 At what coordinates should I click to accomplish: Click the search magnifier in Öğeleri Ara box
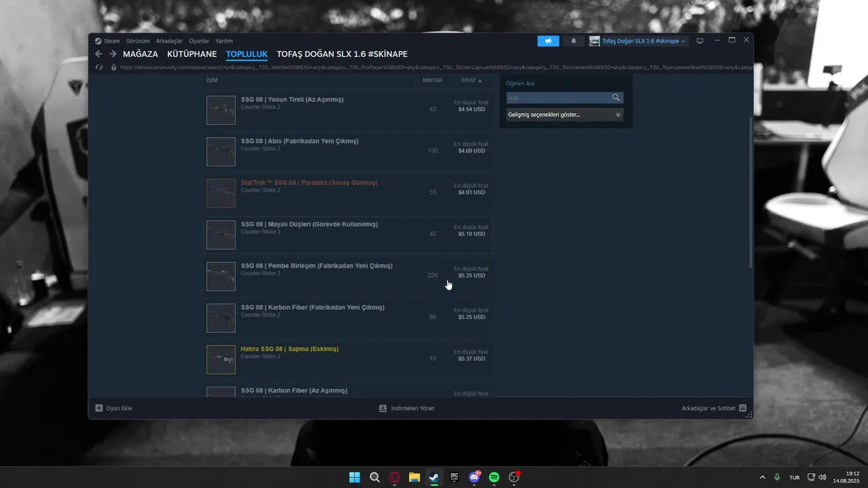point(616,98)
